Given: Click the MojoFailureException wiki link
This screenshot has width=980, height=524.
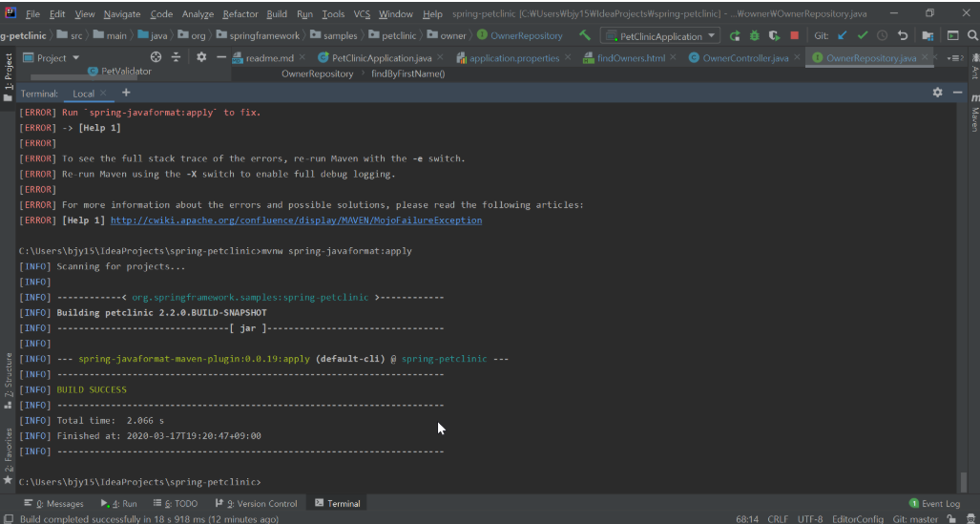Looking at the screenshot, I should click(296, 220).
